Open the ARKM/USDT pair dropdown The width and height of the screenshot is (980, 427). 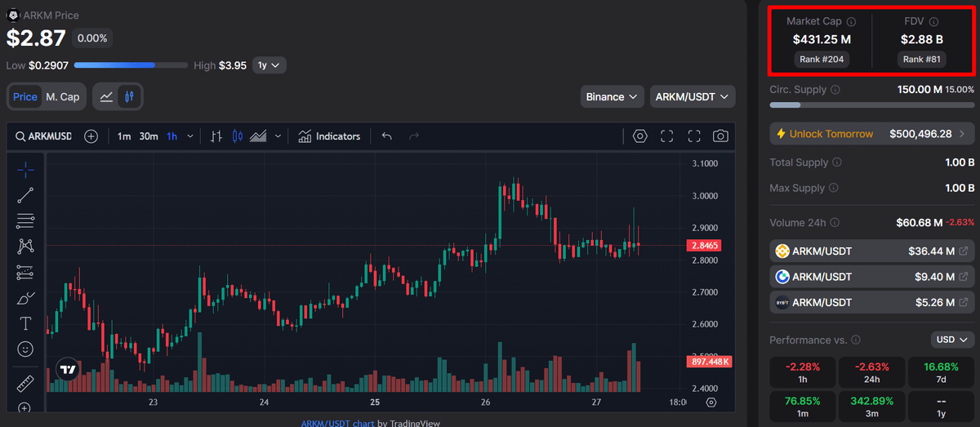[x=693, y=96]
